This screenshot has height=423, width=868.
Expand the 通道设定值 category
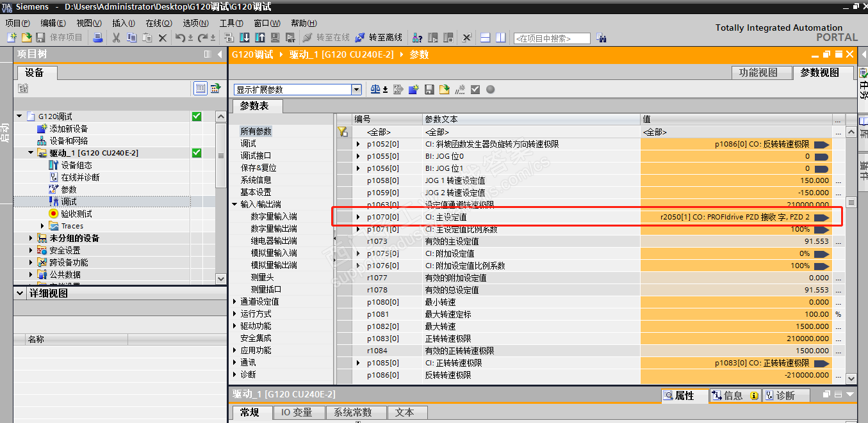pyautogui.click(x=234, y=301)
